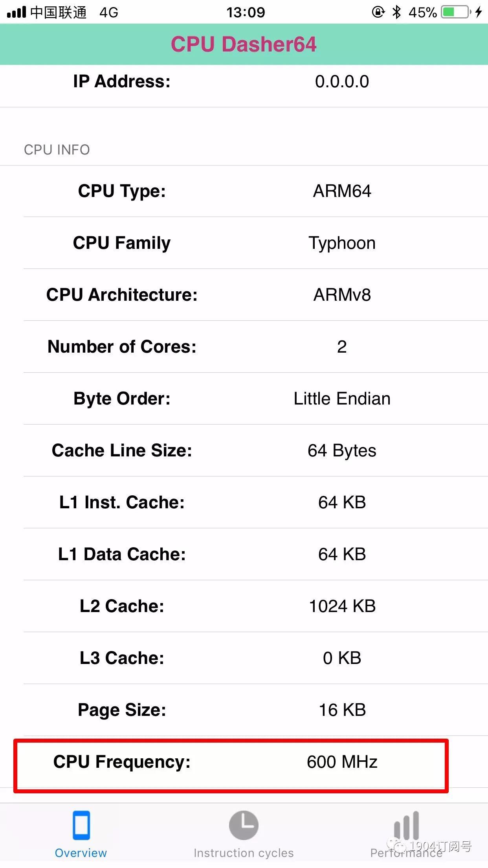Tap the Overview tab label text

(81, 853)
